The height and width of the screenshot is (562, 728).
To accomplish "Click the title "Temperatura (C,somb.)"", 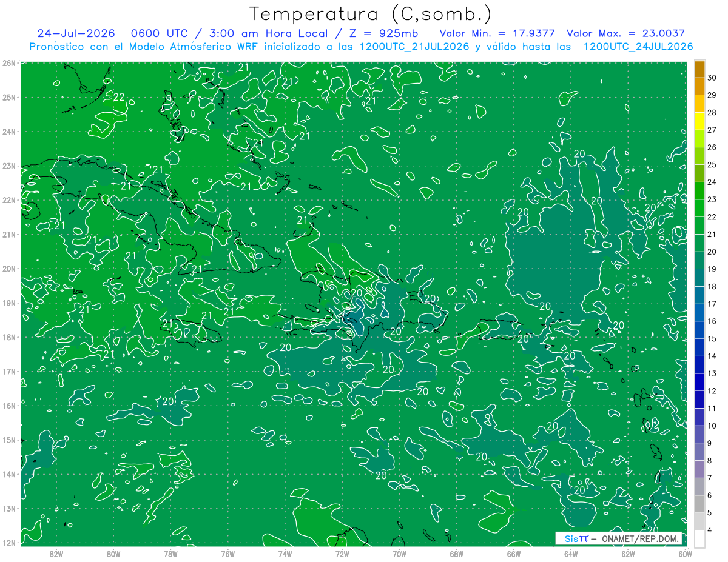I will point(371,14).
